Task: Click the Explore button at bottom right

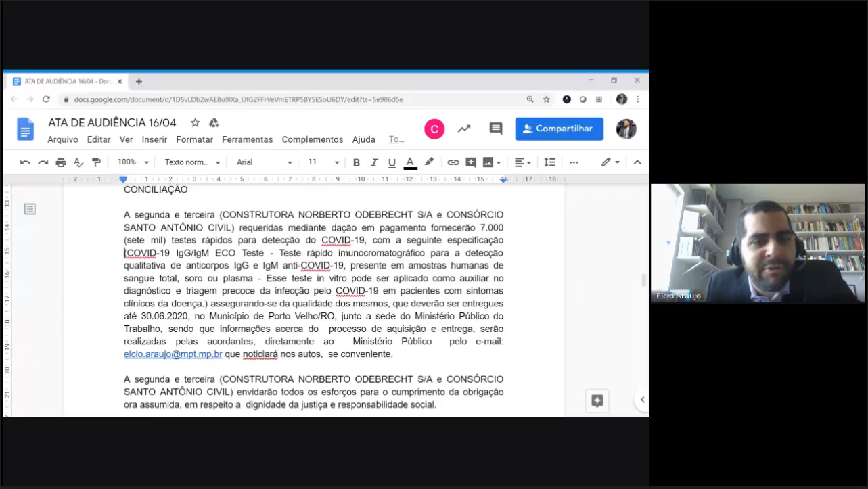Action: pyautogui.click(x=597, y=400)
